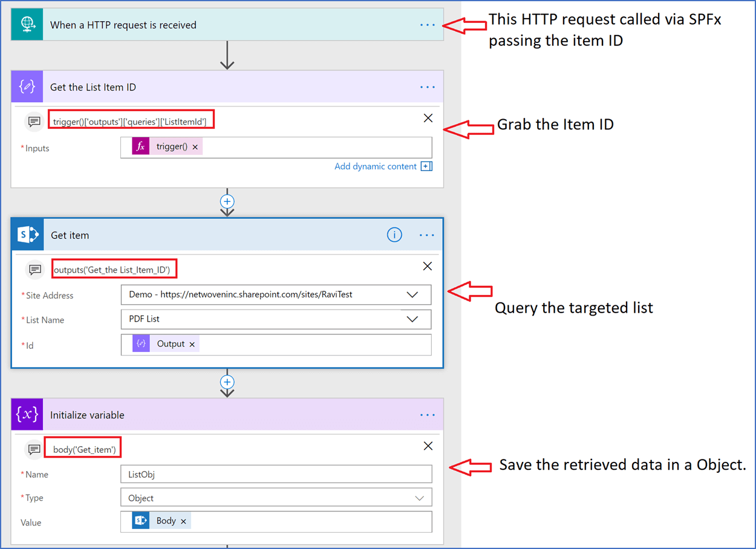Click the HTTP request trigger globe icon

click(27, 25)
